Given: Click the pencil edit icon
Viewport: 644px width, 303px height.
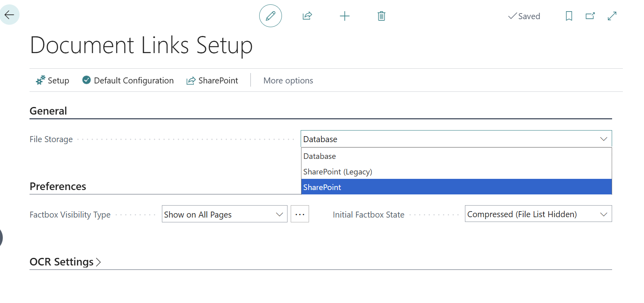Looking at the screenshot, I should point(270,16).
